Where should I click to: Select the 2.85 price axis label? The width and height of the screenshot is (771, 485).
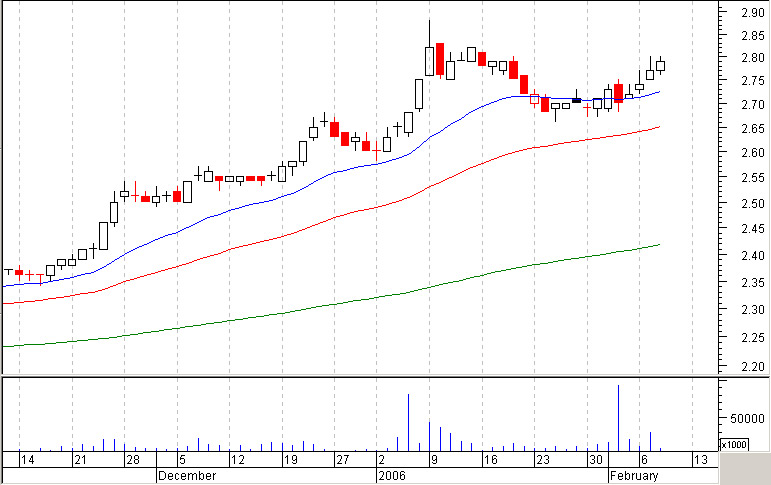pos(752,35)
